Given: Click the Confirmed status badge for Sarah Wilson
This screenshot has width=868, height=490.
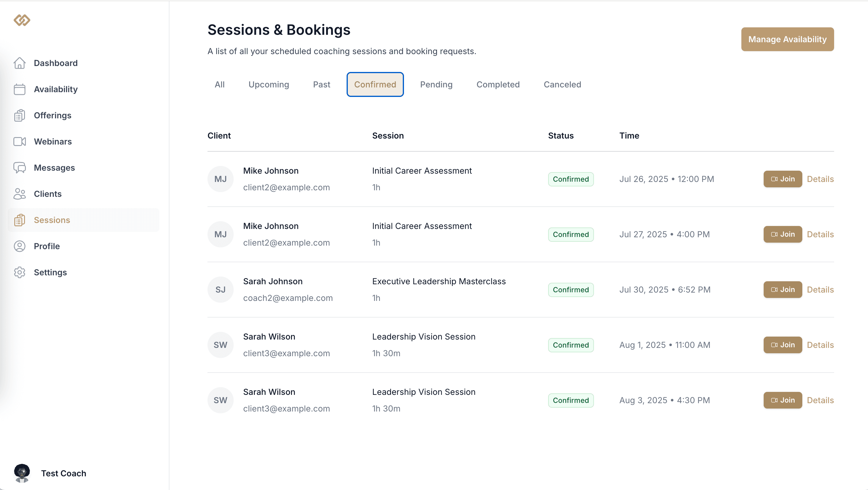Looking at the screenshot, I should (571, 345).
